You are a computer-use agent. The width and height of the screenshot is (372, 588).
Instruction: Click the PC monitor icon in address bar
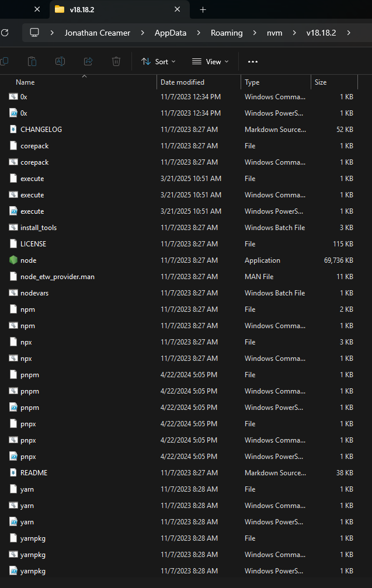tap(34, 33)
